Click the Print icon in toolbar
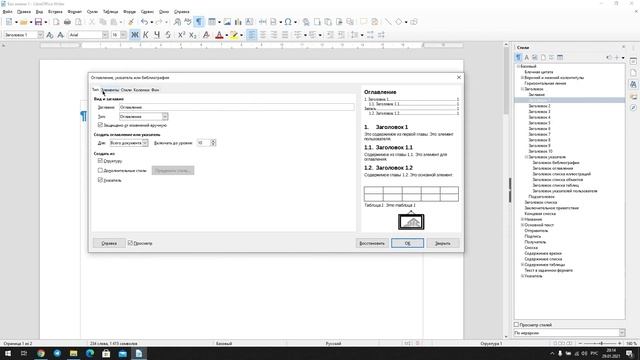This screenshot has height=360, width=640. pos(67,22)
